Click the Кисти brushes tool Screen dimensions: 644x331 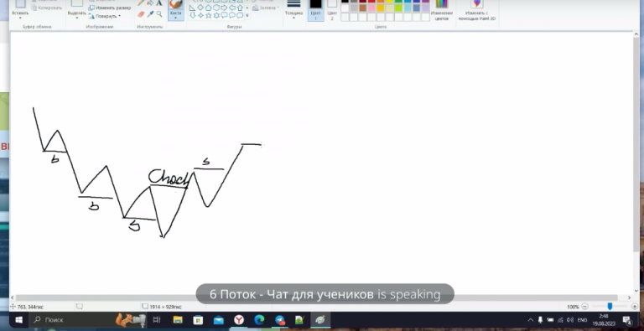[176, 9]
